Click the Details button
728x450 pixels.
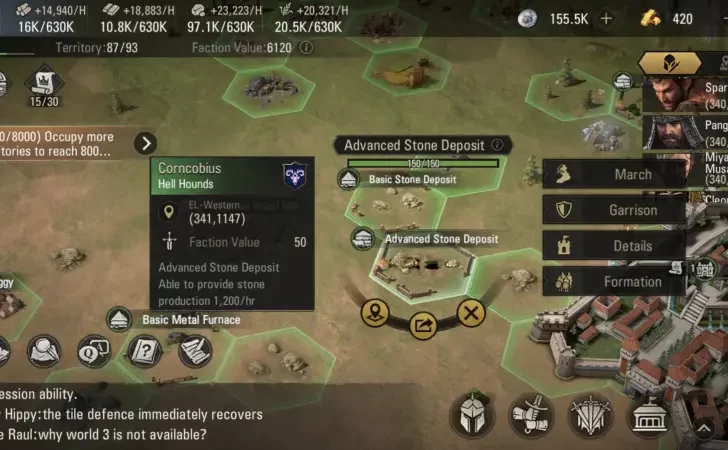pyautogui.click(x=614, y=245)
